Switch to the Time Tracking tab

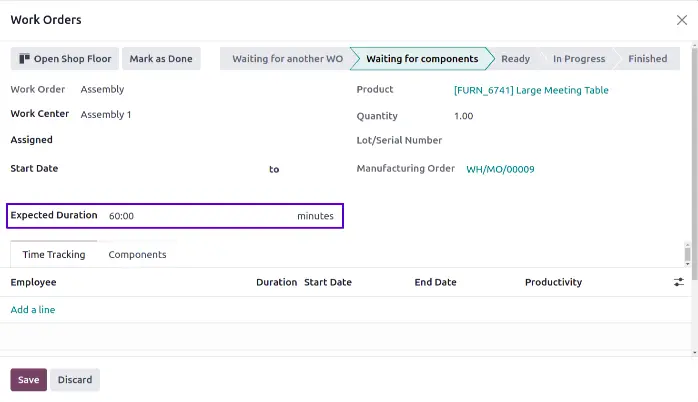(54, 255)
